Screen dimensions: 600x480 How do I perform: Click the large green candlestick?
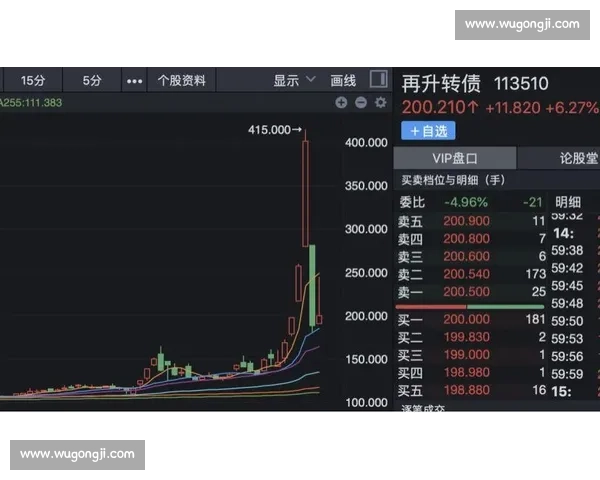(312, 285)
